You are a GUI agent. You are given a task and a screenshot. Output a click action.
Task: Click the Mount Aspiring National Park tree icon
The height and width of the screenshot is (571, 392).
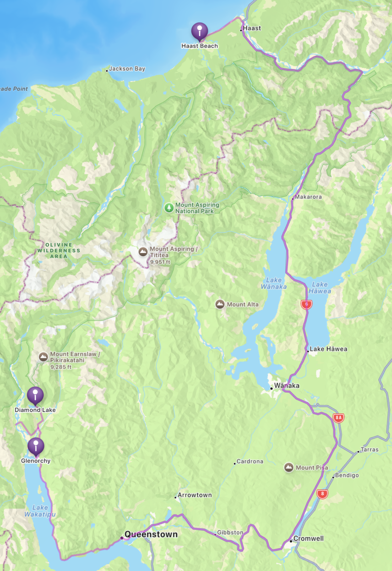pos(169,208)
